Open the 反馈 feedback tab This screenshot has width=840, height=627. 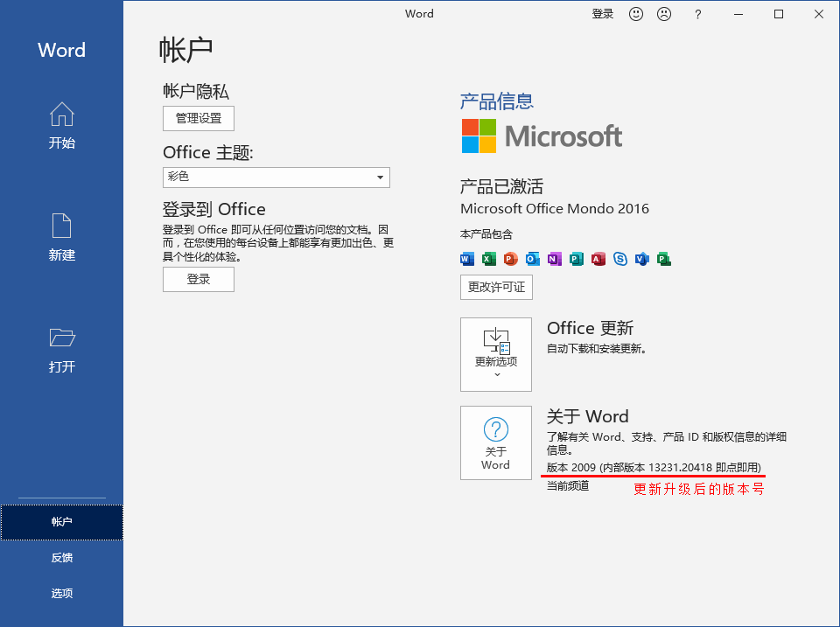(x=61, y=557)
